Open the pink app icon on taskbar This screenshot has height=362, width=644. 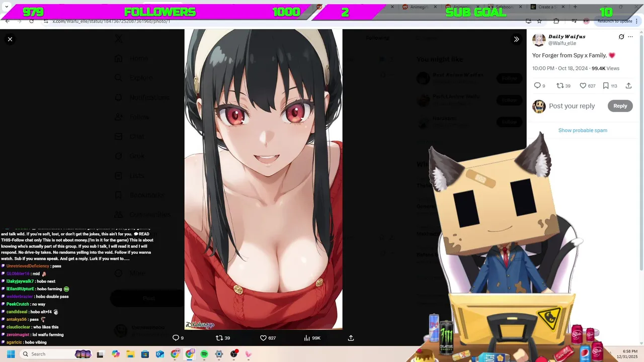(x=249, y=354)
